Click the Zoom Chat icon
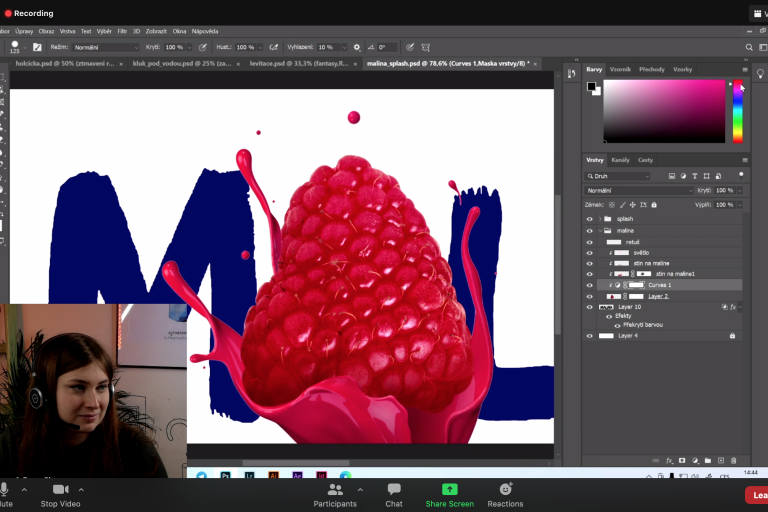Viewport: 768px width, 512px height. coord(394,489)
